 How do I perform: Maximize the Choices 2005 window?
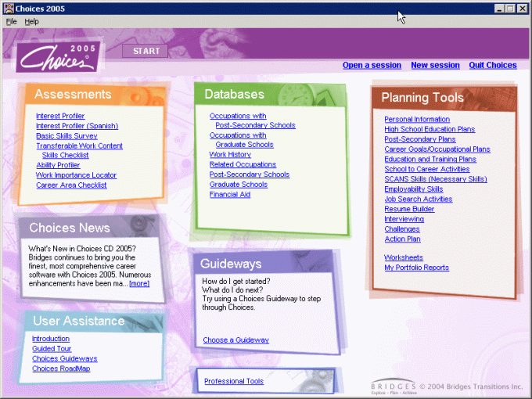tap(510, 9)
